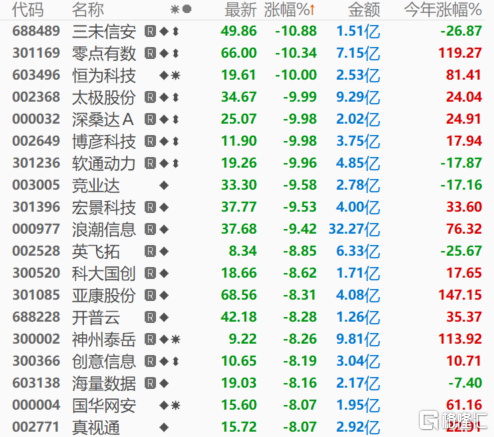Image resolution: width=494 pixels, height=437 pixels.
Task: Sort by the 金额 column header
Action: (x=364, y=9)
